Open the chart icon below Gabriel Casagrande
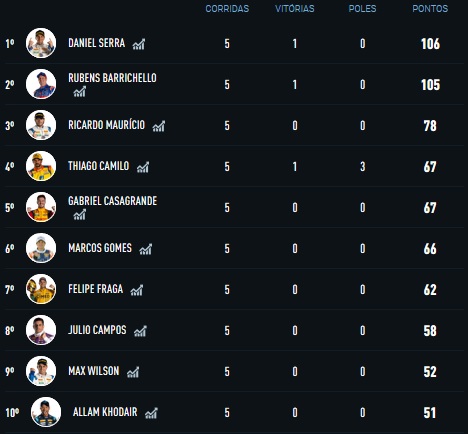The width and height of the screenshot is (468, 434). pos(80,214)
